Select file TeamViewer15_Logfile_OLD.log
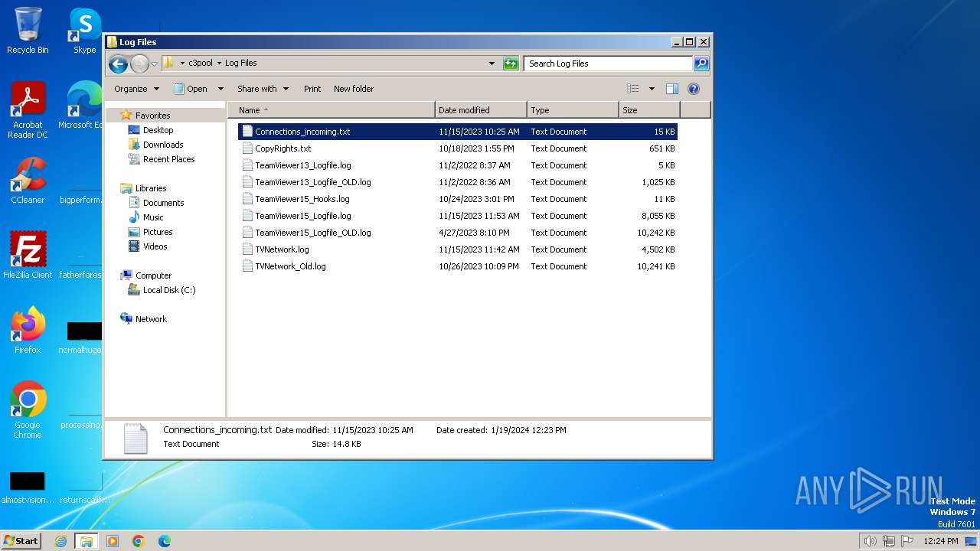980x551 pixels. coord(458,233)
